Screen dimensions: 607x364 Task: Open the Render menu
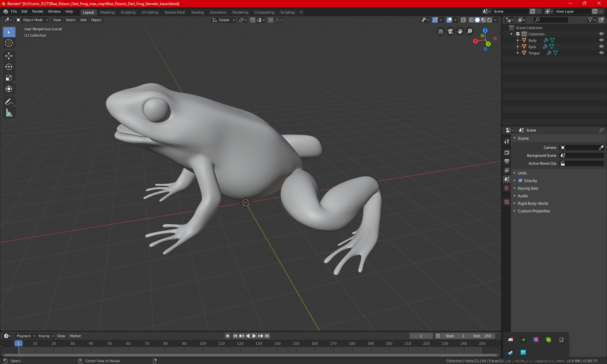pyautogui.click(x=38, y=11)
